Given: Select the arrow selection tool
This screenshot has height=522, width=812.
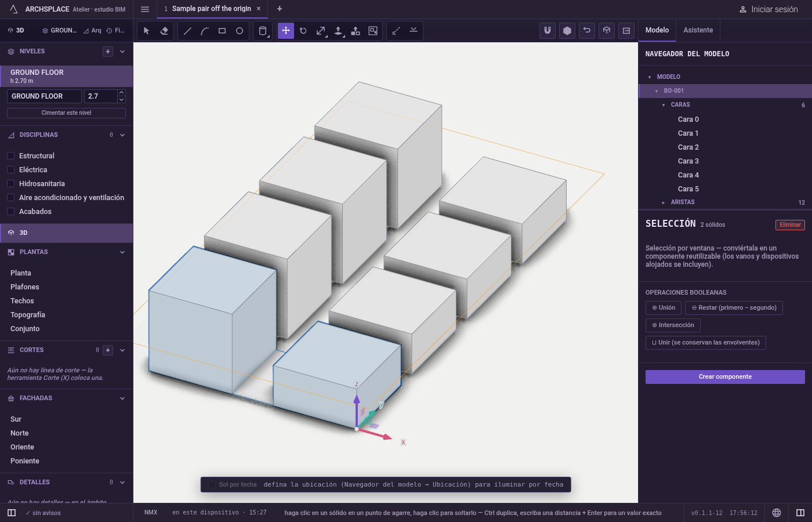Looking at the screenshot, I should point(147,31).
